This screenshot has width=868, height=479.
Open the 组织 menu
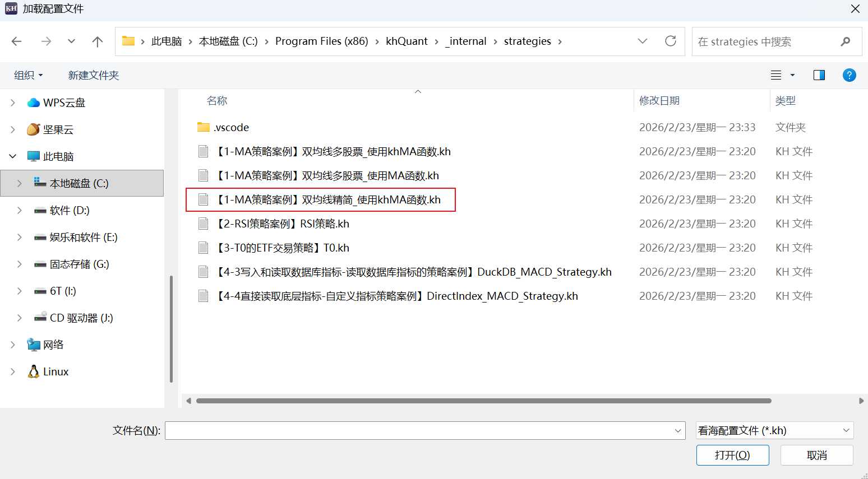28,75
